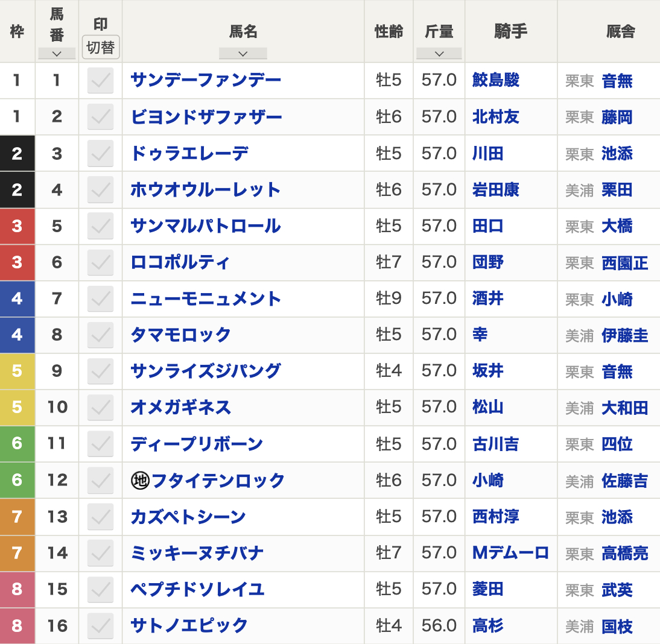This screenshot has height=644, width=660.
Task: Open horse page for サンデーファンデー
Action: point(206,80)
